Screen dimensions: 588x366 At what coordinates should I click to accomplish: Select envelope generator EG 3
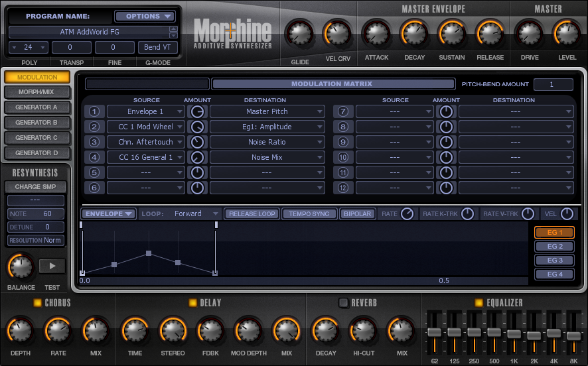click(555, 261)
